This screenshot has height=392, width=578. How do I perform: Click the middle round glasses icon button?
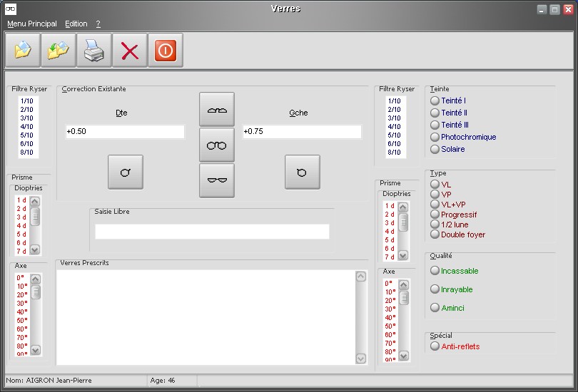point(217,145)
